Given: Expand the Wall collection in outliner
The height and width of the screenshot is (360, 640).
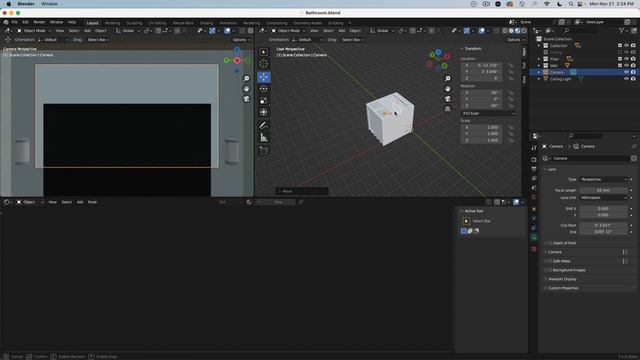Looking at the screenshot, I should [539, 65].
